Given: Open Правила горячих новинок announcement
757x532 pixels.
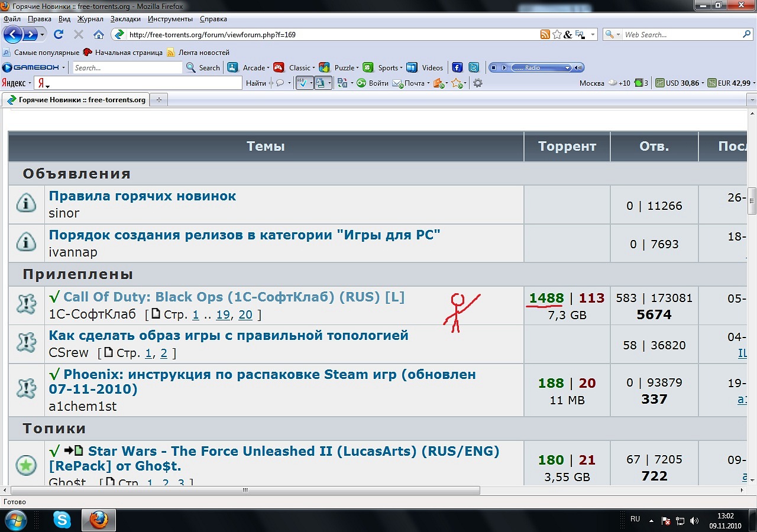Looking at the screenshot, I should click(x=142, y=196).
